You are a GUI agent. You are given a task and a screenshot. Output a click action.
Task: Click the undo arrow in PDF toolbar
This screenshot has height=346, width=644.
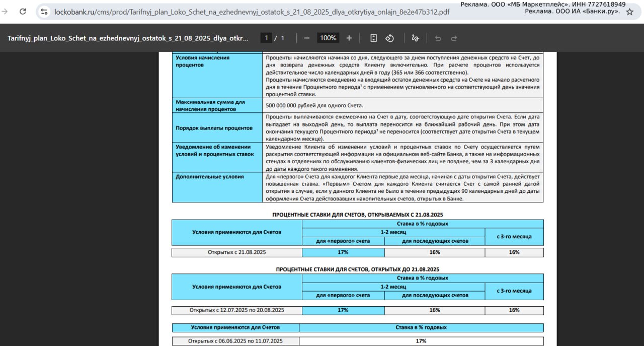438,38
